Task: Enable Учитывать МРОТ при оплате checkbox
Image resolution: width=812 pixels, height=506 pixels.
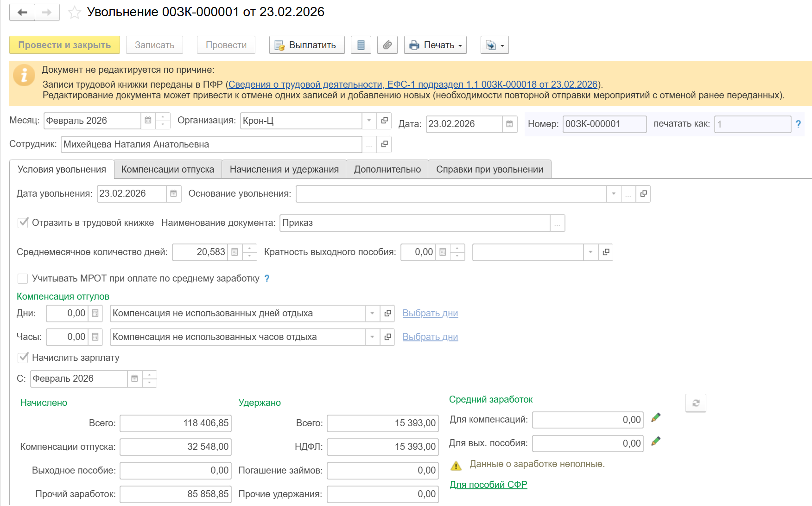Action: click(x=23, y=279)
